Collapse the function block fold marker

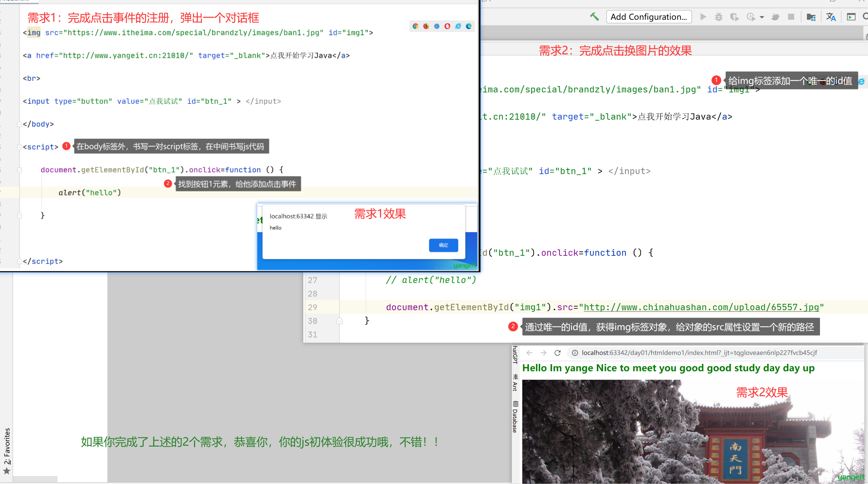19,170
